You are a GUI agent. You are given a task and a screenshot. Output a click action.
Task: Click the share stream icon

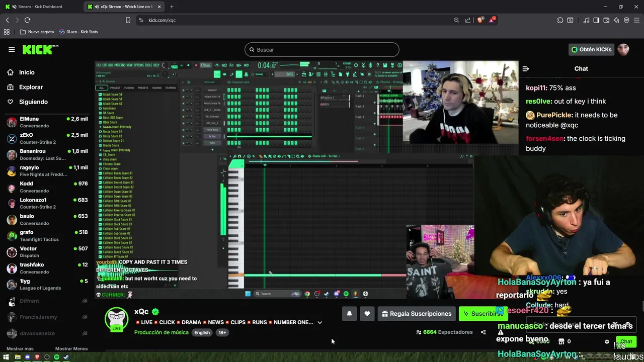[x=483, y=332]
